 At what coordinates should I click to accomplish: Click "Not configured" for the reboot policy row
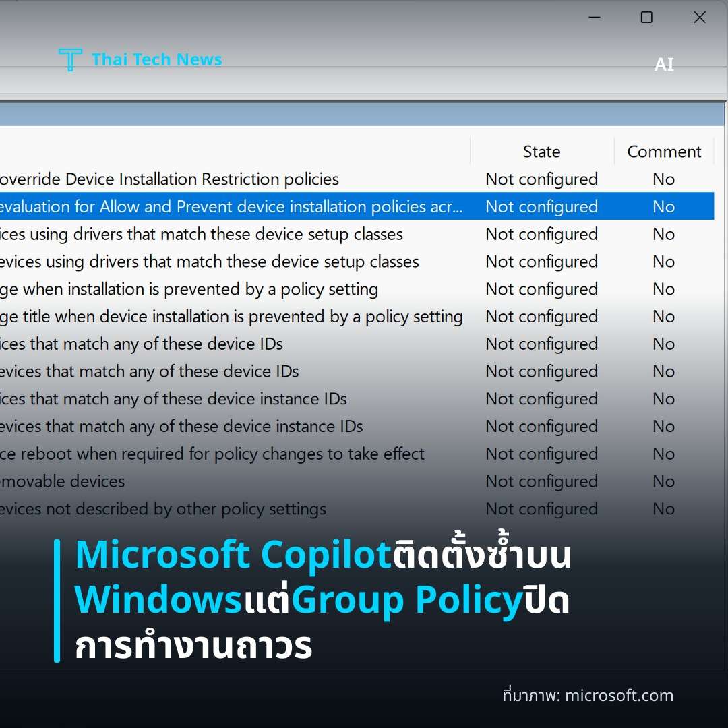coord(541,454)
